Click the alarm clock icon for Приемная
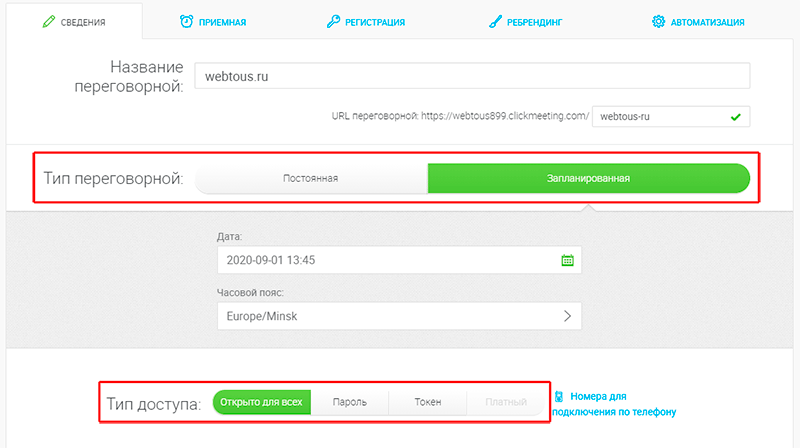This screenshot has height=448, width=800. pyautogui.click(x=186, y=21)
